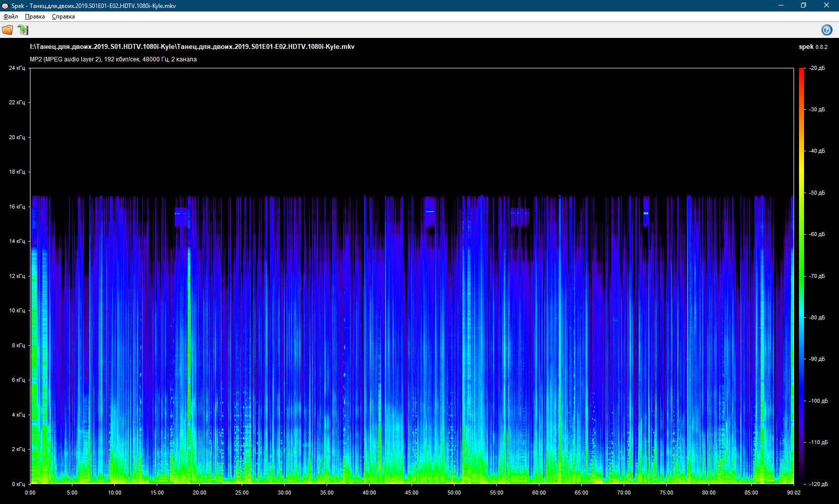Click the Save spectrogram toolbar icon
The width and height of the screenshot is (839, 504).
[23, 30]
